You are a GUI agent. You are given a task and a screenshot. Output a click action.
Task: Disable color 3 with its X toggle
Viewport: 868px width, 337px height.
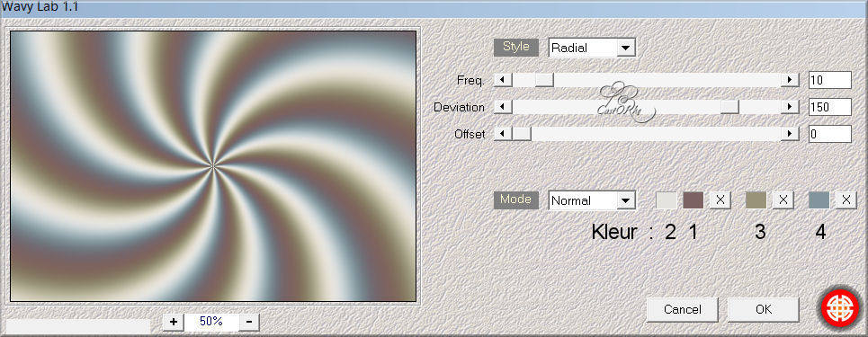(783, 200)
